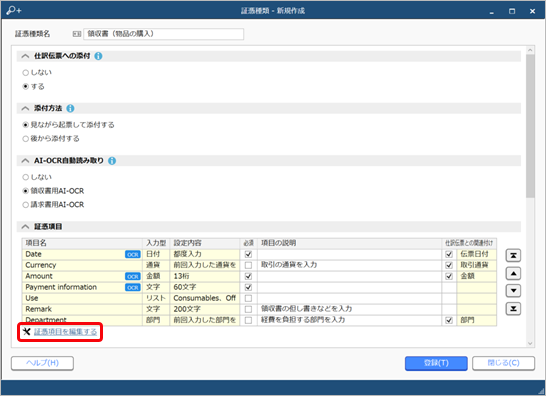The height and width of the screenshot is (396, 546).
Task: Collapse the AI-OCR自動読み取り section
Action: click(x=25, y=161)
